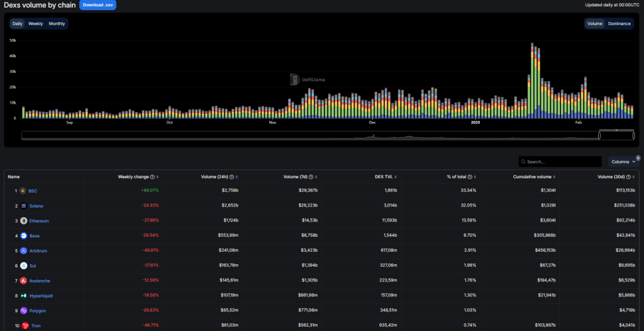Click the Name column header
This screenshot has height=331, width=644.
(14, 177)
